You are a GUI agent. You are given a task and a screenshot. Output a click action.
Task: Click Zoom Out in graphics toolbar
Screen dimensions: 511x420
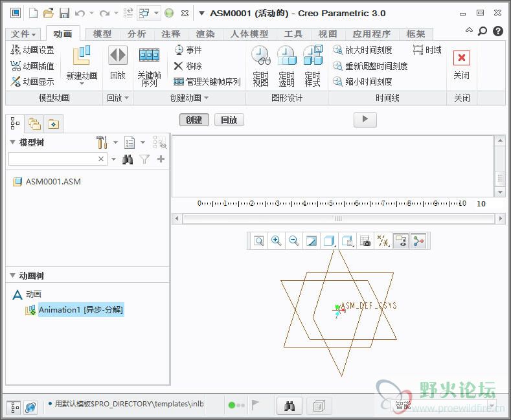(x=294, y=241)
